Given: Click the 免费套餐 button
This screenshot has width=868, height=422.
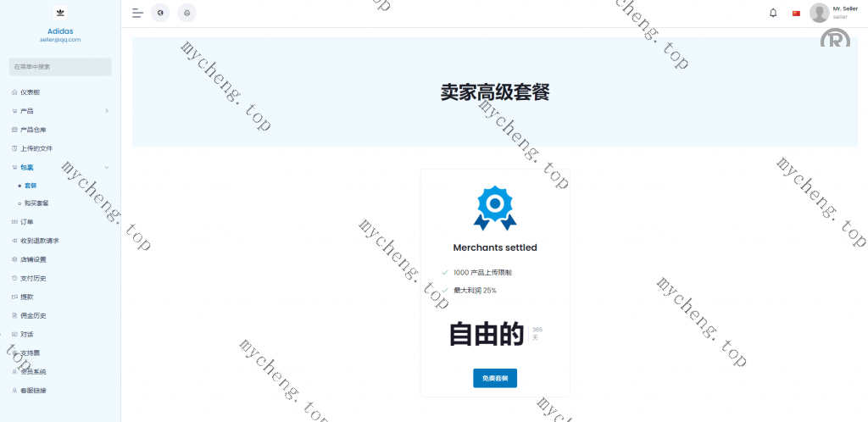Looking at the screenshot, I should [494, 378].
